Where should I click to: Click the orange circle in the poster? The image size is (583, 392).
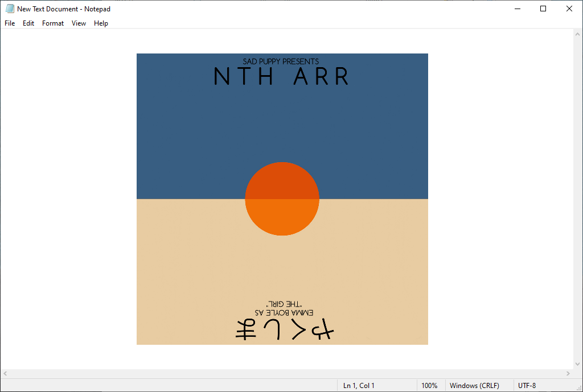pyautogui.click(x=282, y=199)
